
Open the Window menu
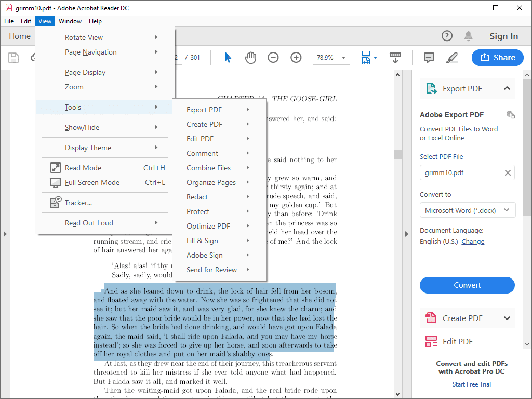pos(70,21)
